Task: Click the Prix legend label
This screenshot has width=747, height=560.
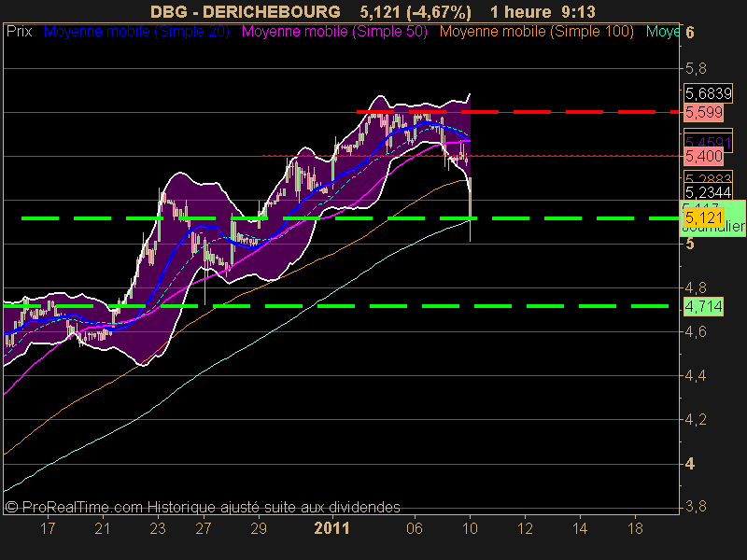Action: click(x=19, y=32)
